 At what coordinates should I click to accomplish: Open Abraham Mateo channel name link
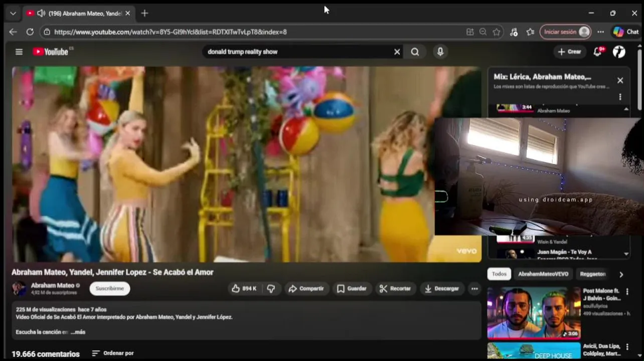53,285
